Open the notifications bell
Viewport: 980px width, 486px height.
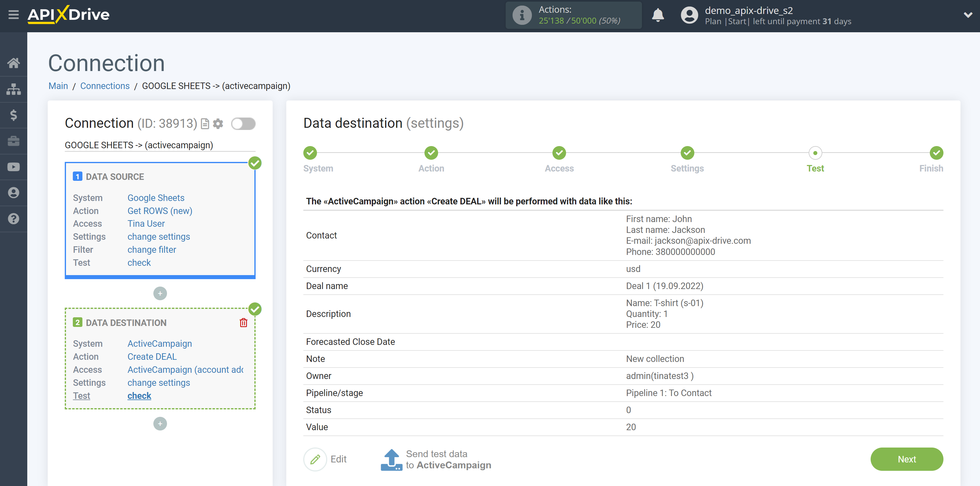click(x=658, y=15)
